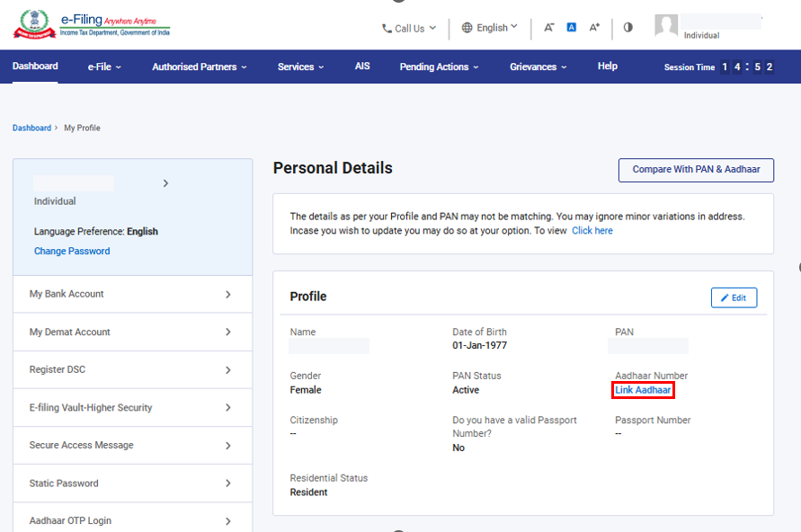Image resolution: width=801 pixels, height=532 pixels.
Task: Click the My Profile breadcrumb text
Action: [82, 129]
